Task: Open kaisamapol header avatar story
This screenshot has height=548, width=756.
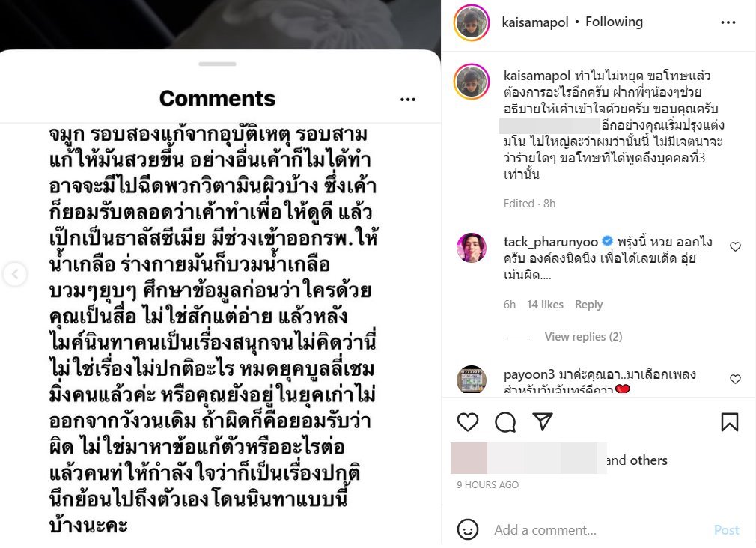Action: click(x=472, y=22)
